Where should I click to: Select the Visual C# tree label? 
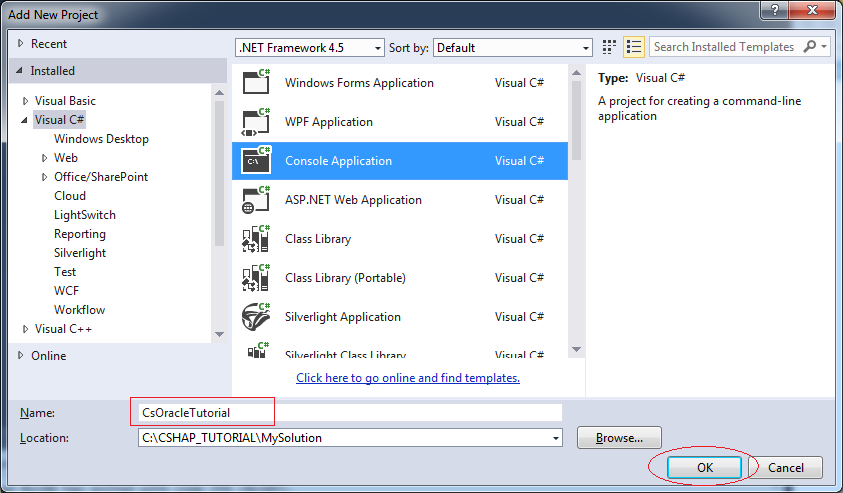(x=59, y=120)
